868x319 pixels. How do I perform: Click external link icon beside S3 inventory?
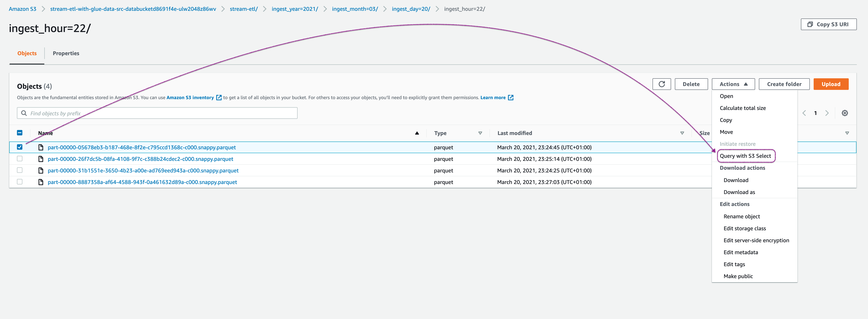pyautogui.click(x=219, y=98)
